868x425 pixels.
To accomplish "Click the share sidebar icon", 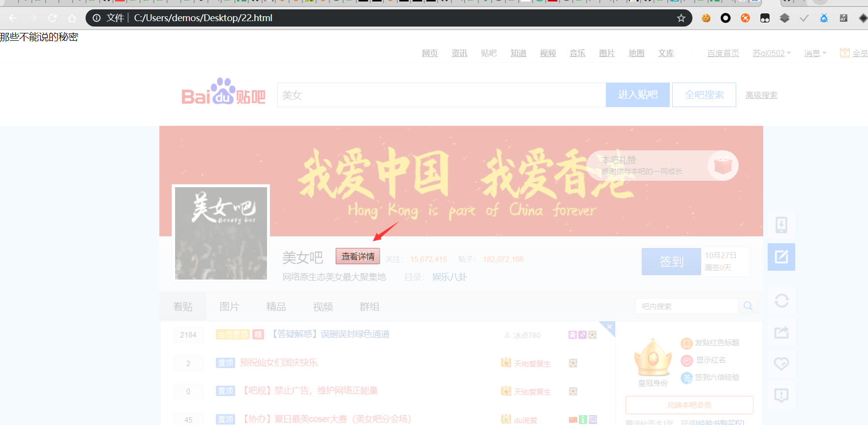I will tap(781, 333).
